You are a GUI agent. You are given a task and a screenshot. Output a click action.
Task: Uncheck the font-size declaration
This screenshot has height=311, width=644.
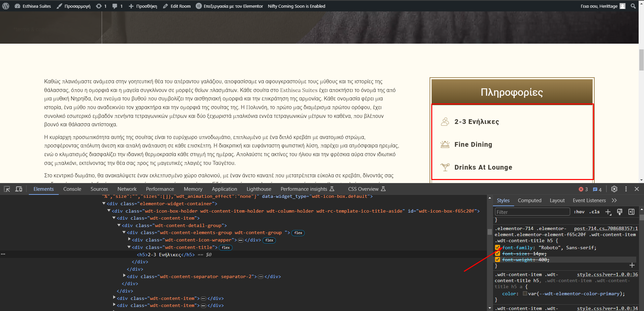[498, 254]
